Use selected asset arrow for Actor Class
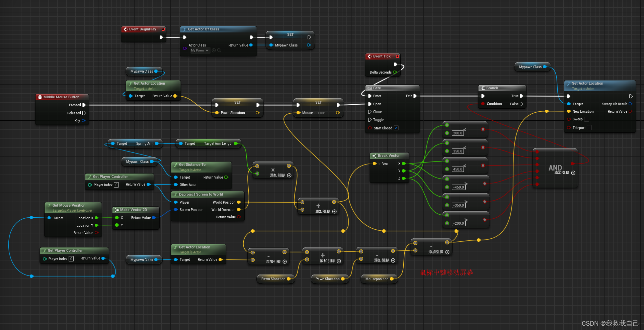This screenshot has width=644, height=330. click(214, 50)
